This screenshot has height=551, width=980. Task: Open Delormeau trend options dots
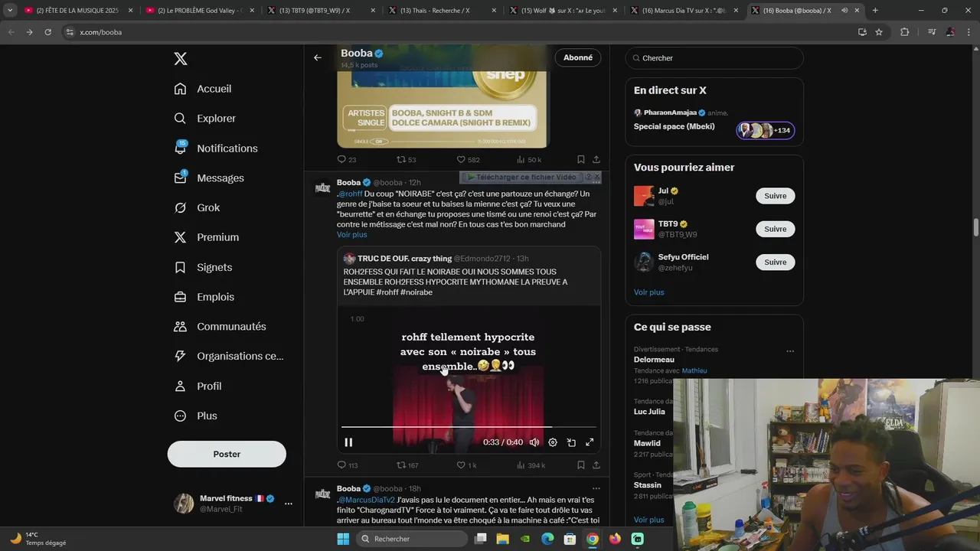(790, 351)
